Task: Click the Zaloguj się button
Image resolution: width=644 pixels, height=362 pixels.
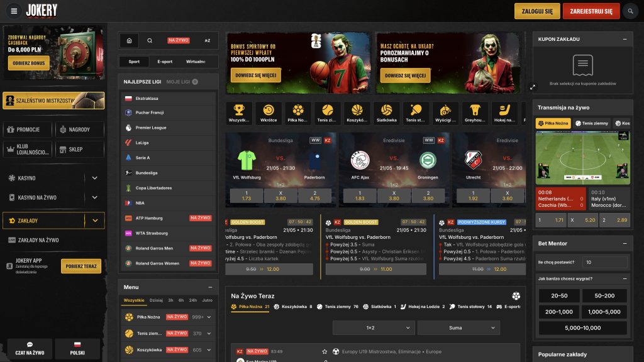Action: (537, 11)
